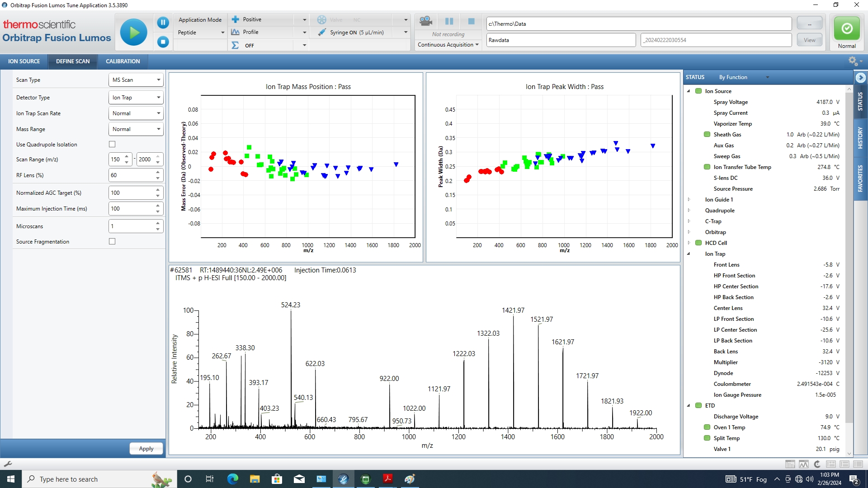The image size is (868, 488).
Task: Click the pause acquisition icon
Action: click(449, 21)
